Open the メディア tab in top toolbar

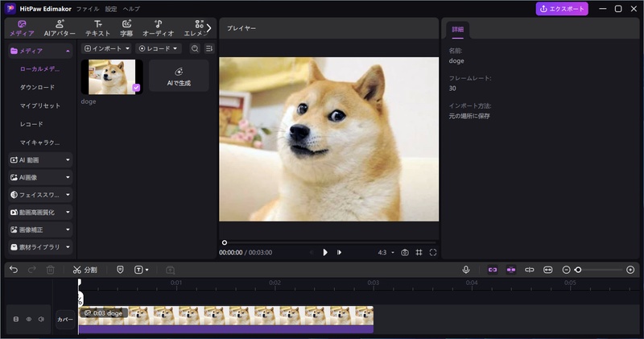click(x=22, y=28)
